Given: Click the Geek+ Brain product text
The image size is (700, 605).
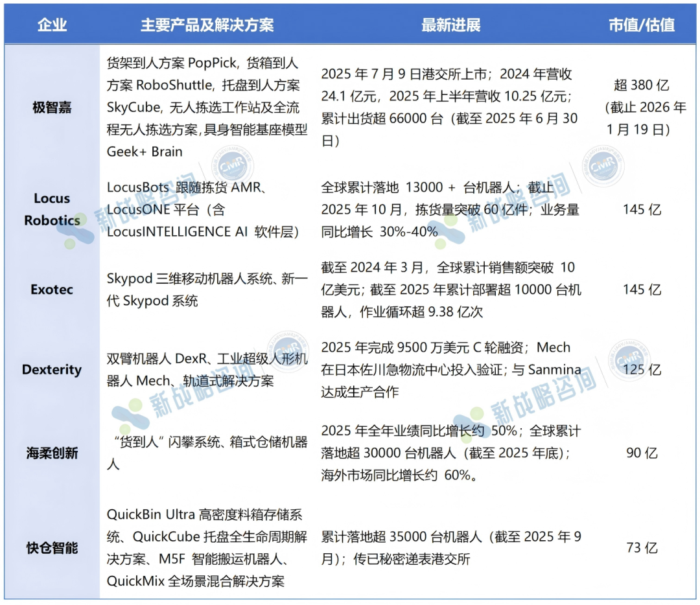Looking at the screenshot, I should coord(145,152).
